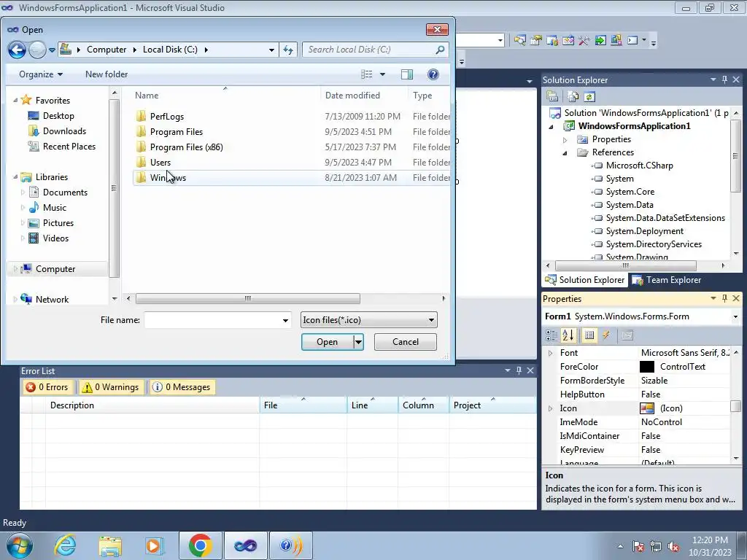Select System.Core reference in Solution Explorer
Viewport: 747px width, 560px height.
[630, 192]
